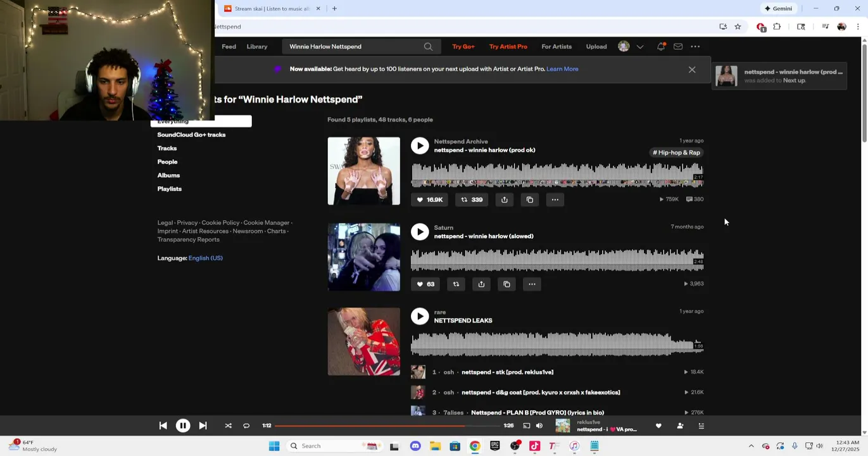Play the NETTSPEND LEAKS playlist
This screenshot has height=456, width=868.
click(x=420, y=316)
